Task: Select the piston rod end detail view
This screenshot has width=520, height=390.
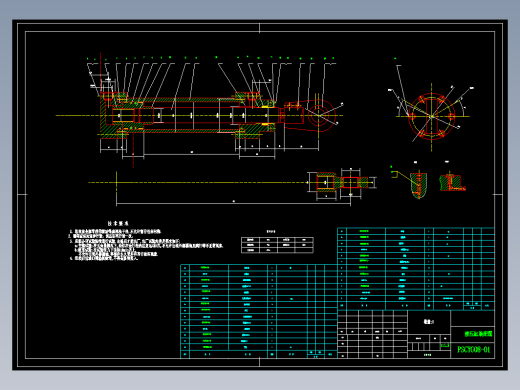Action: (x=342, y=183)
